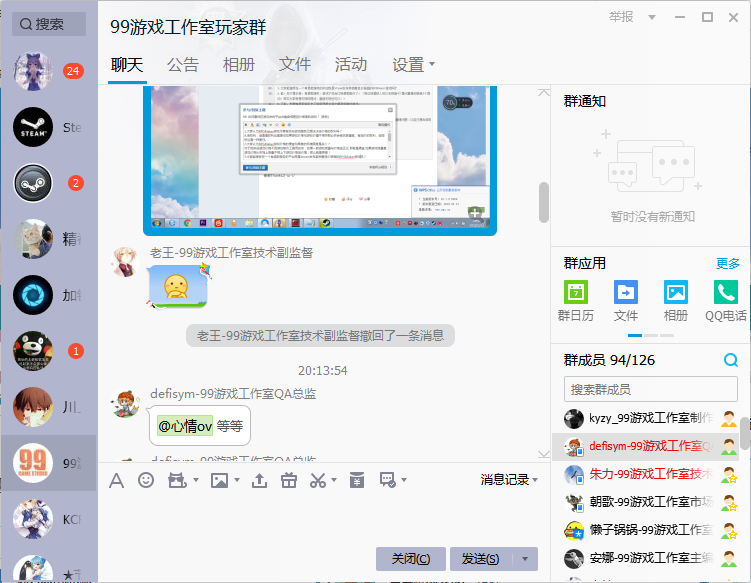Open the GIF sticker tool icon
The width and height of the screenshot is (751, 583).
pos(177,480)
